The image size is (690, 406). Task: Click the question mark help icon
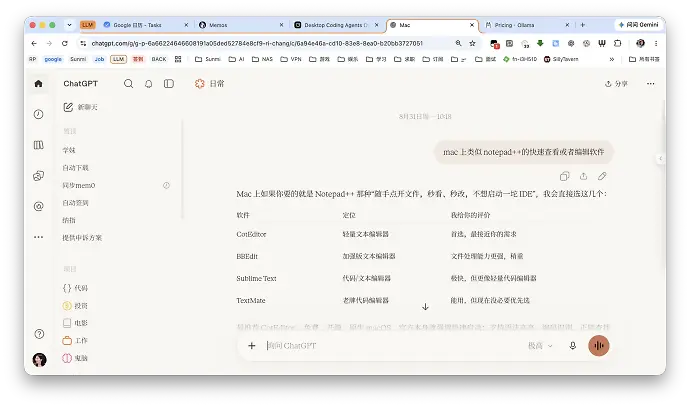(39, 334)
